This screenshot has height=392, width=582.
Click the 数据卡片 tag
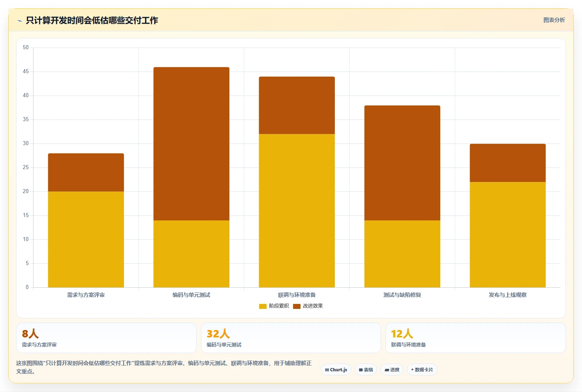[x=422, y=370]
